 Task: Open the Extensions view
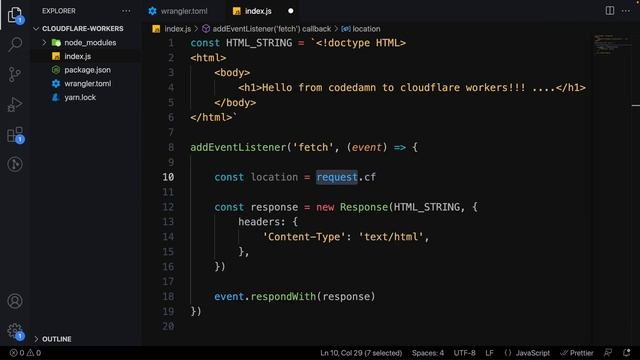pos(16,135)
